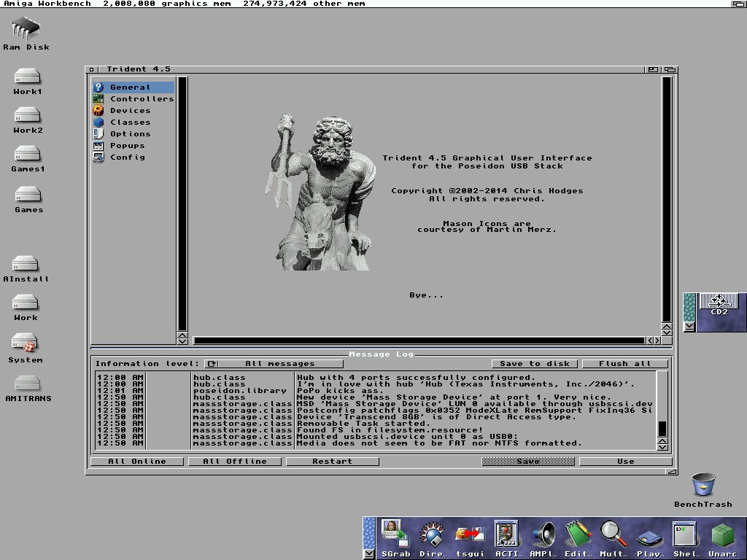
Task: Click the 'Found FS in filesystem.resource!' log line
Action: pyautogui.click(x=390, y=430)
